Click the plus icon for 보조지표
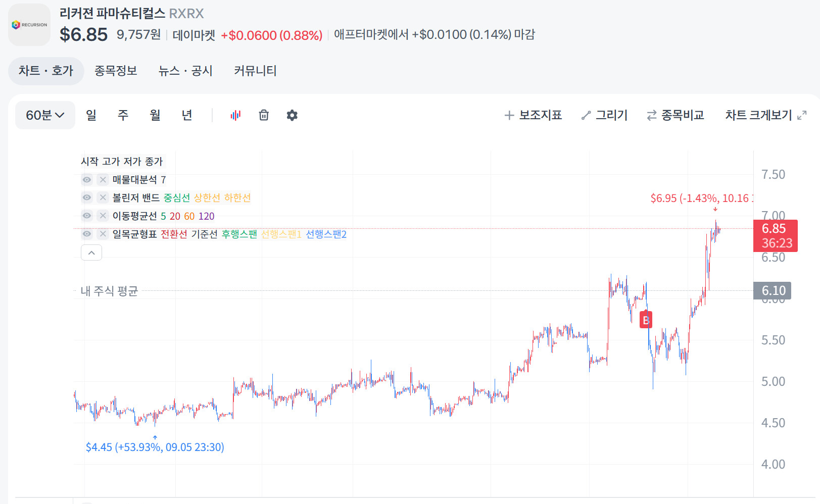Screen dimensions: 820x504 (509, 115)
